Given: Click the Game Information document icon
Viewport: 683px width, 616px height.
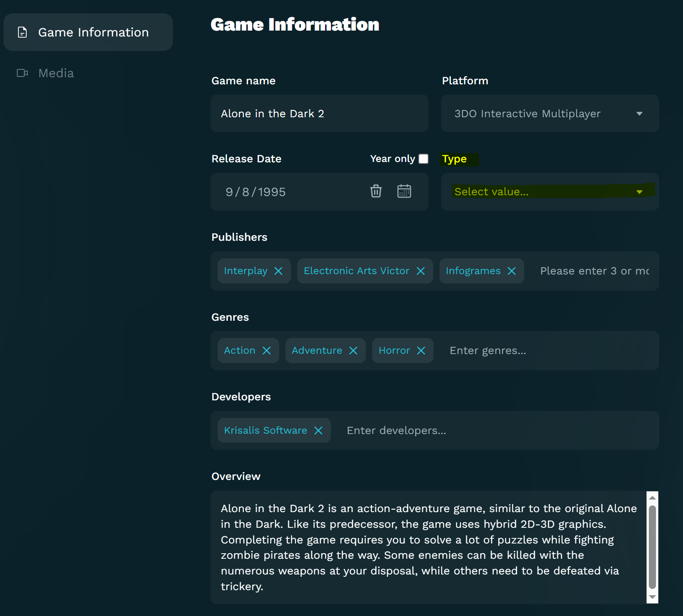Looking at the screenshot, I should (22, 32).
